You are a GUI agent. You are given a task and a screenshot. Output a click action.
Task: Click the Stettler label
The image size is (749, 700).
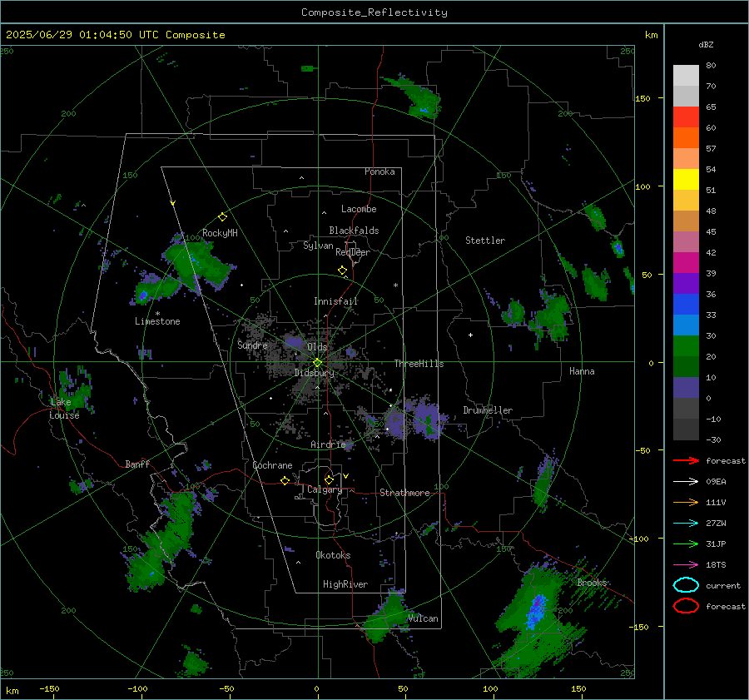pos(485,241)
